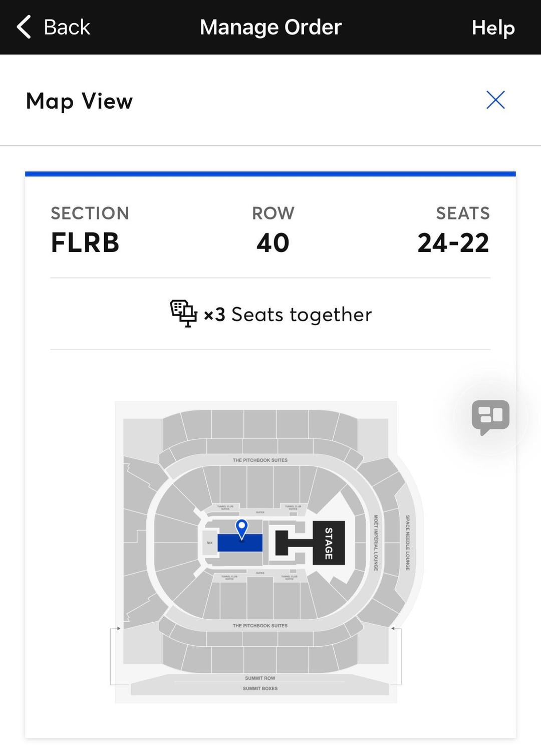Select the Summit Boxes section
Viewport: 541px width, 756px height.
[260, 689]
